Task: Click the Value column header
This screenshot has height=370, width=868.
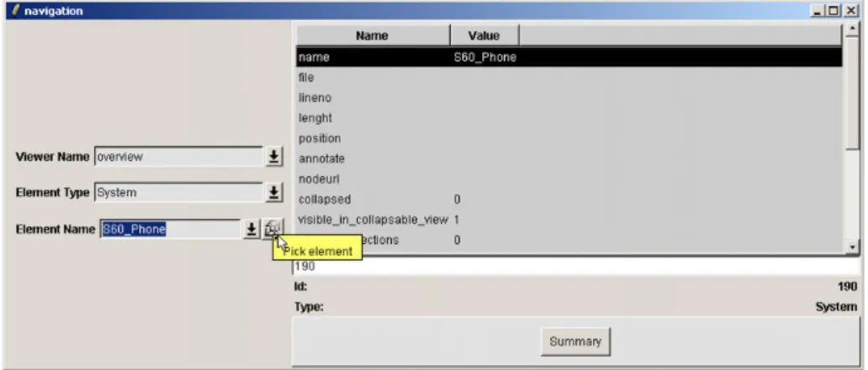Action: click(x=485, y=35)
